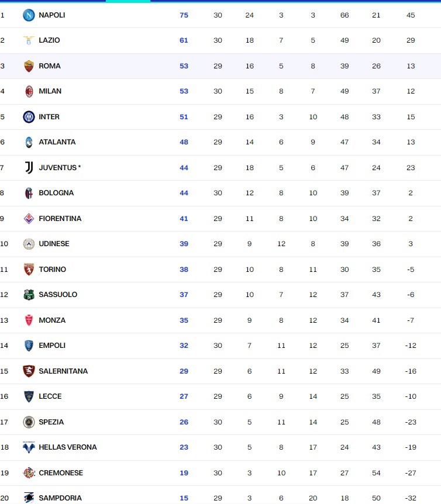This screenshot has height=504, width=441.
Task: Click the Torino bull crest
Action: click(29, 270)
